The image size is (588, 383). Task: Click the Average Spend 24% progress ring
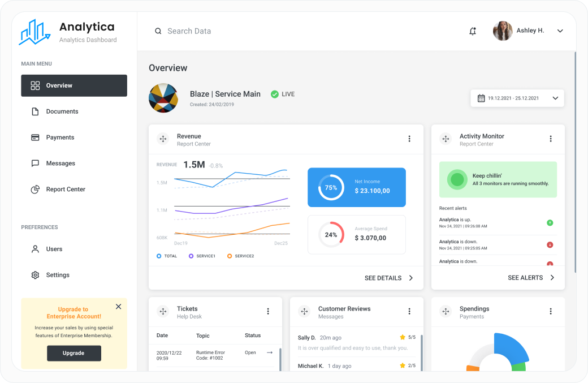331,234
